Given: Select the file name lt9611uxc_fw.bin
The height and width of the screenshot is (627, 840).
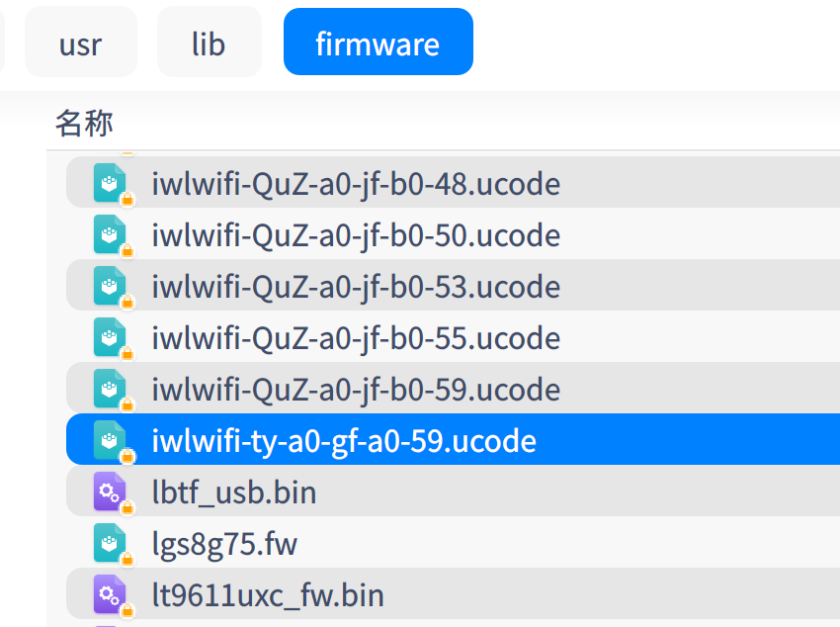Looking at the screenshot, I should tap(268, 595).
